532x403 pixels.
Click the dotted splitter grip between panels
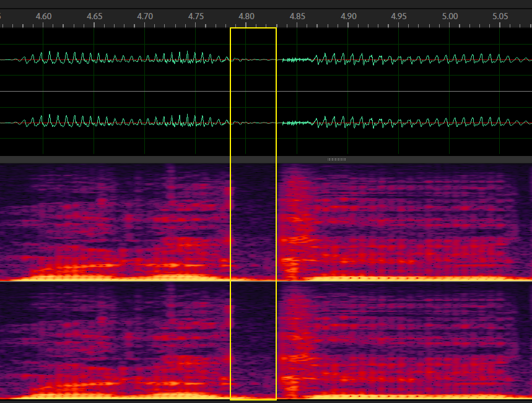(x=336, y=159)
